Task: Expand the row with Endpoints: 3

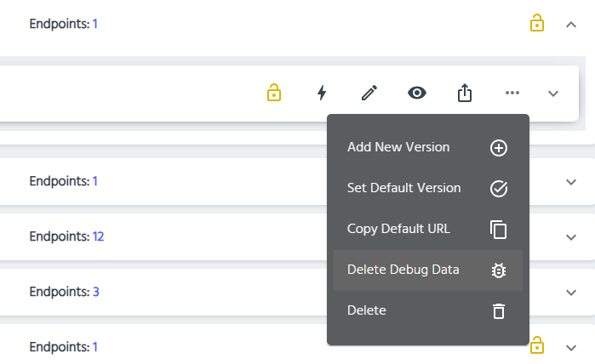Action: point(571,293)
